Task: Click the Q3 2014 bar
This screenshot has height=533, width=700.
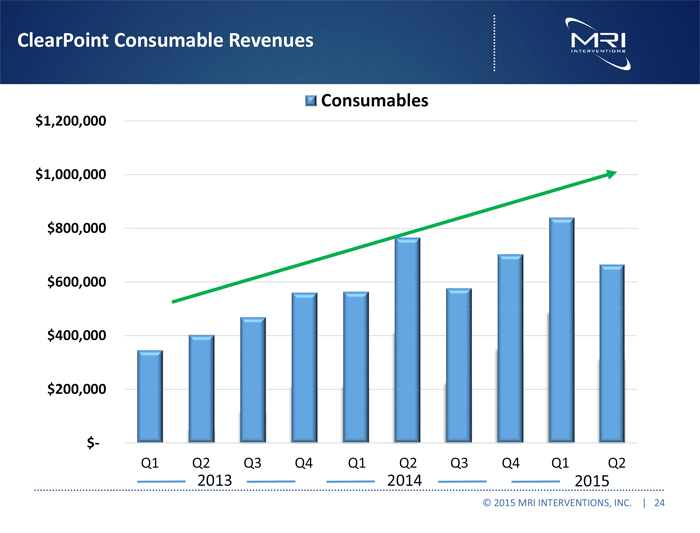Action: [x=459, y=365]
